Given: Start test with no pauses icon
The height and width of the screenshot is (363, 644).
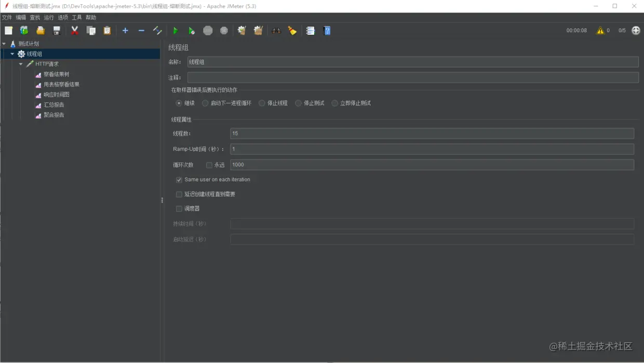Looking at the screenshot, I should [x=192, y=31].
